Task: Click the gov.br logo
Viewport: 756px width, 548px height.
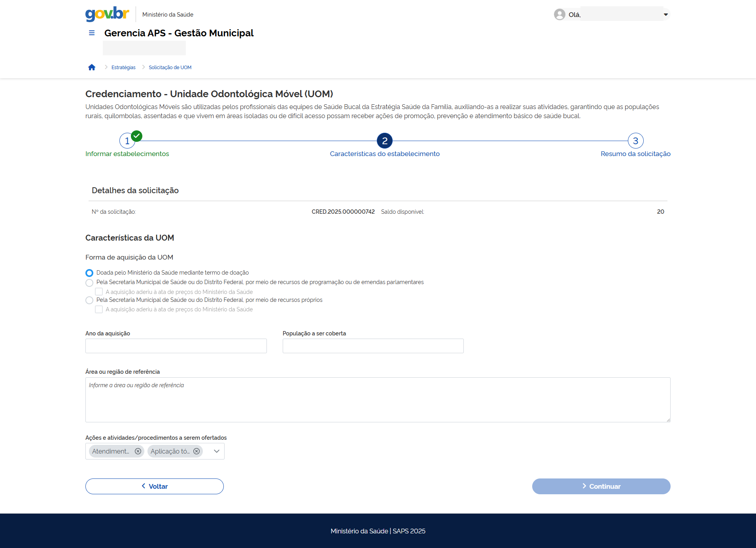Action: [x=107, y=14]
